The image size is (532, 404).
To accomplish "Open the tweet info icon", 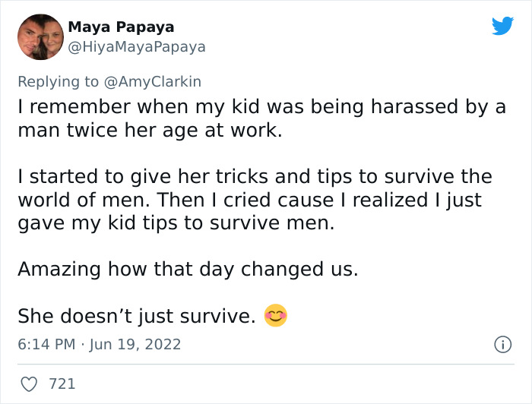I will [502, 344].
